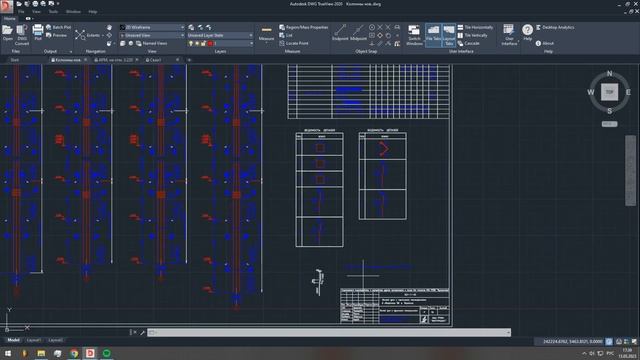Click the Extents zoom icon
640x360 pixels.
pos(80,35)
